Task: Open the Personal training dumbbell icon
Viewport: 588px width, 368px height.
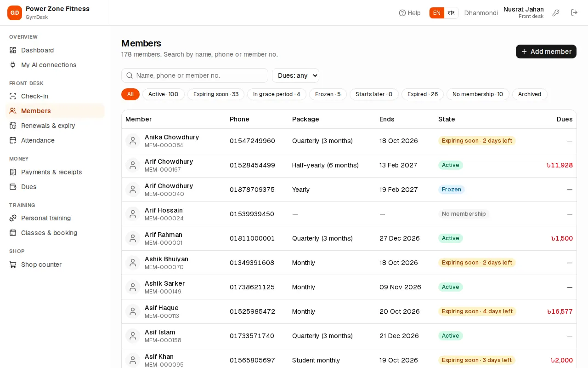Action: pyautogui.click(x=13, y=218)
